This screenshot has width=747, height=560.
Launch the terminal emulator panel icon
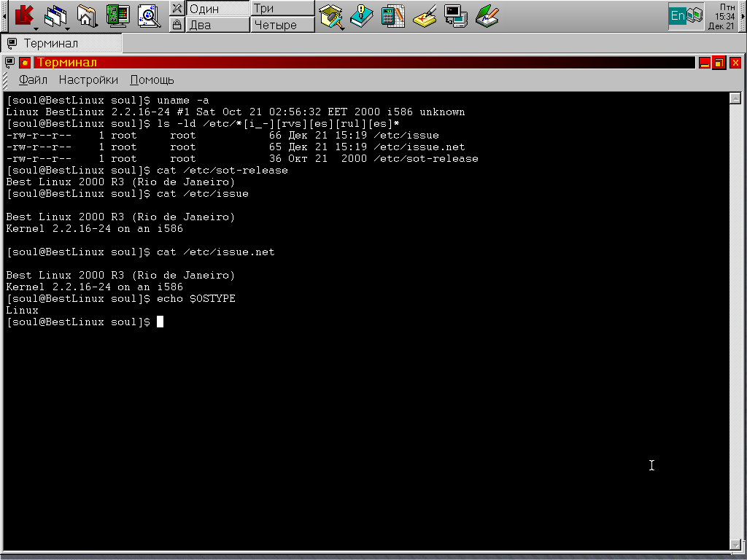pos(456,16)
